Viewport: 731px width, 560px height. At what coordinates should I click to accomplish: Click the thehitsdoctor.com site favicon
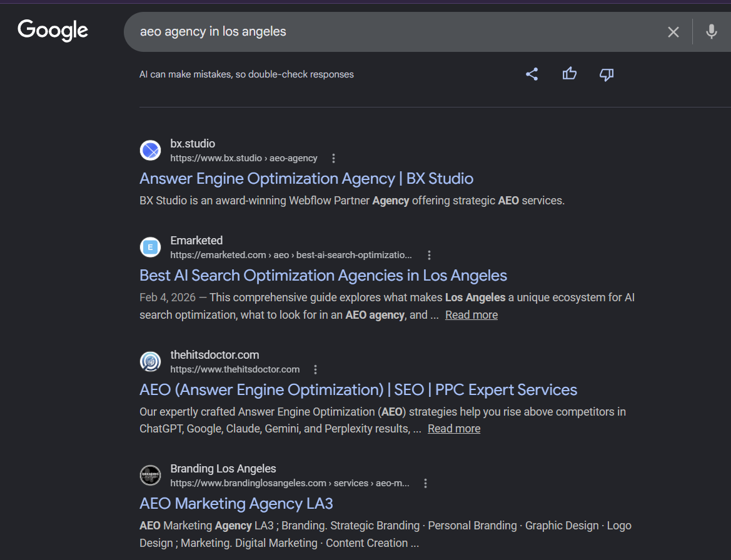coord(150,361)
